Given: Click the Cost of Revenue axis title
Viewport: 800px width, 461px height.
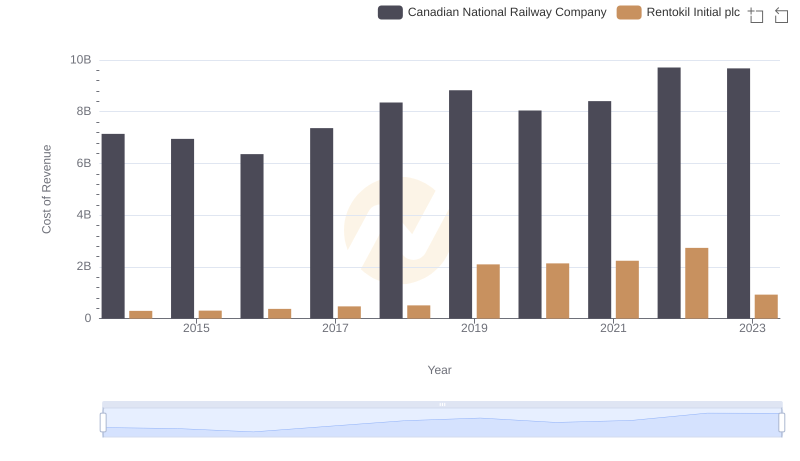Looking at the screenshot, I should [47, 189].
